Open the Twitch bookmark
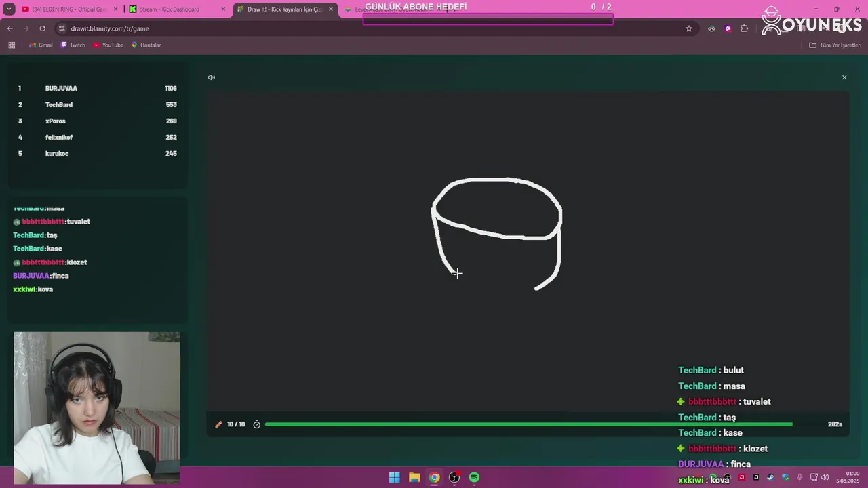This screenshot has height=488, width=868. point(73,45)
